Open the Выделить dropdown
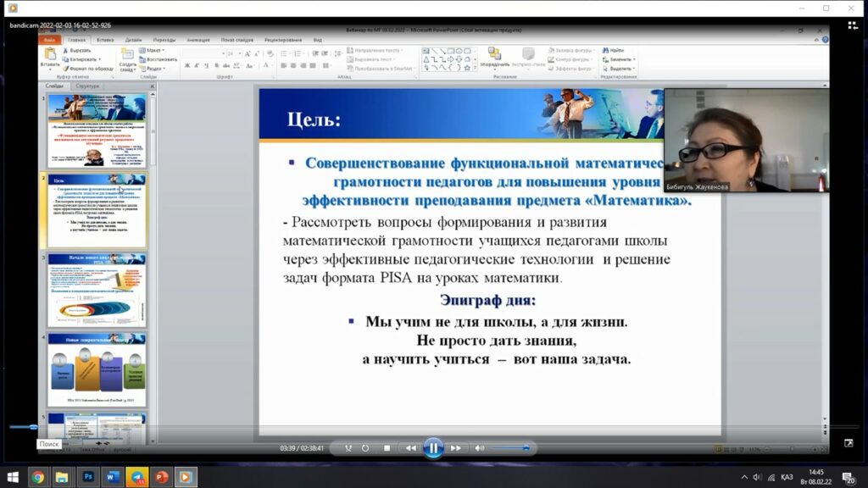868x488 pixels. click(618, 69)
